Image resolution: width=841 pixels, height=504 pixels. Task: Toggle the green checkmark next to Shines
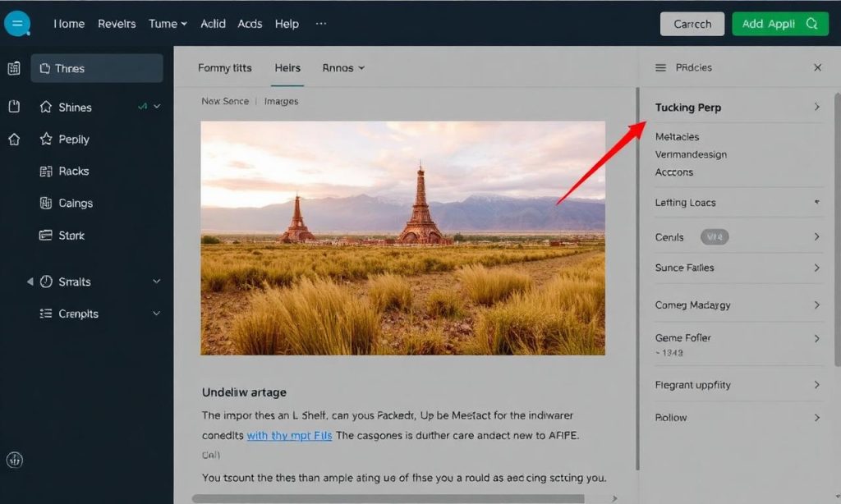coord(142,107)
